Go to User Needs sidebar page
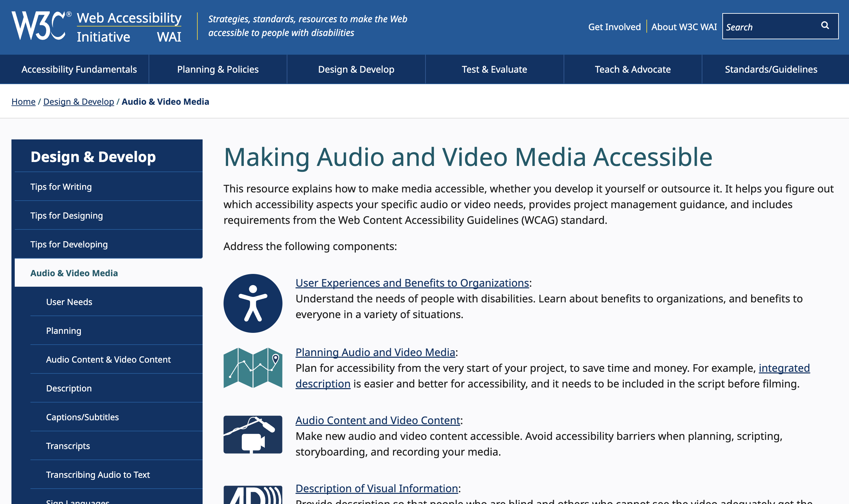The width and height of the screenshot is (849, 504). tap(69, 302)
